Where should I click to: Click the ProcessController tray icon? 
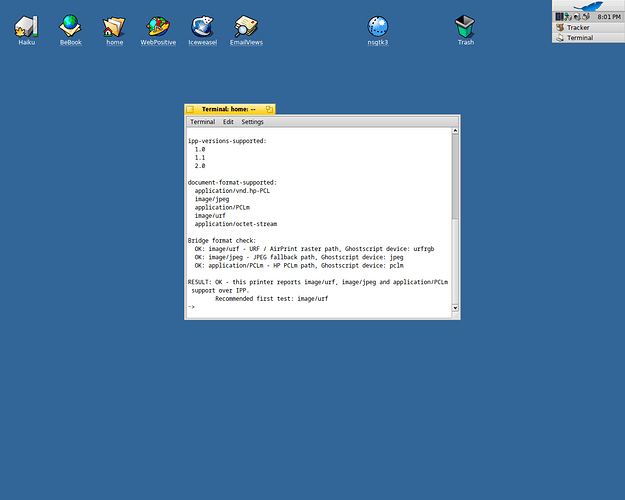click(x=559, y=17)
